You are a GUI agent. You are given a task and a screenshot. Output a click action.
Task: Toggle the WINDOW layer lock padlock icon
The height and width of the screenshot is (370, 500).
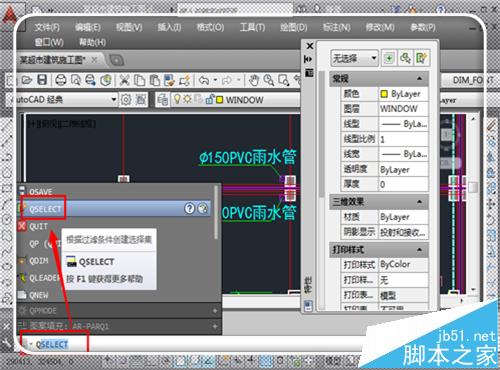(210, 99)
